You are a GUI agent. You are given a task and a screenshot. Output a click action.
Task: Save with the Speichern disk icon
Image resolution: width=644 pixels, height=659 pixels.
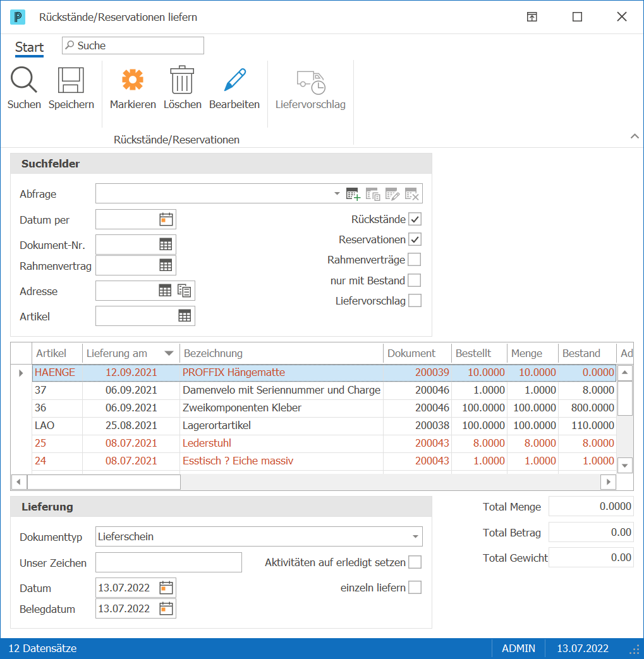tap(71, 80)
